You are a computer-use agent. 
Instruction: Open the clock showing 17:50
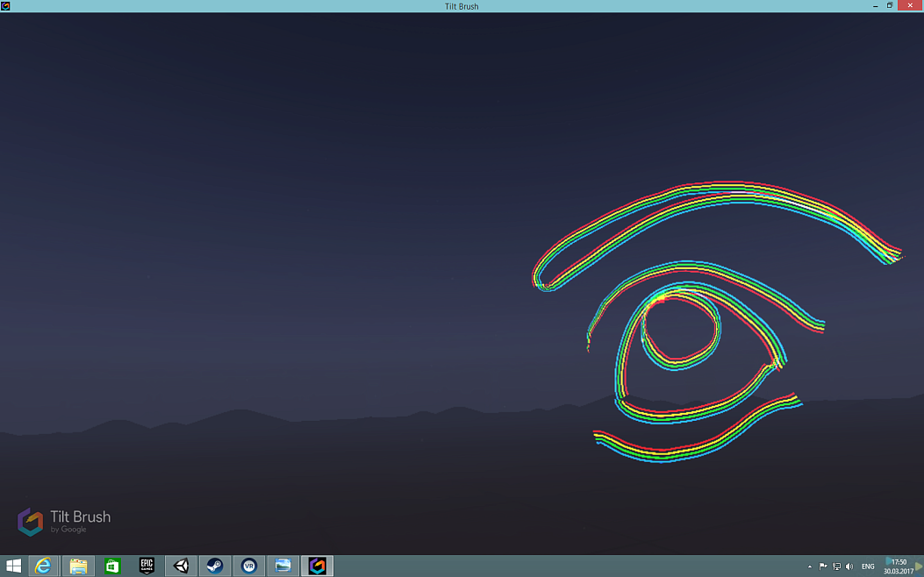pyautogui.click(x=898, y=566)
